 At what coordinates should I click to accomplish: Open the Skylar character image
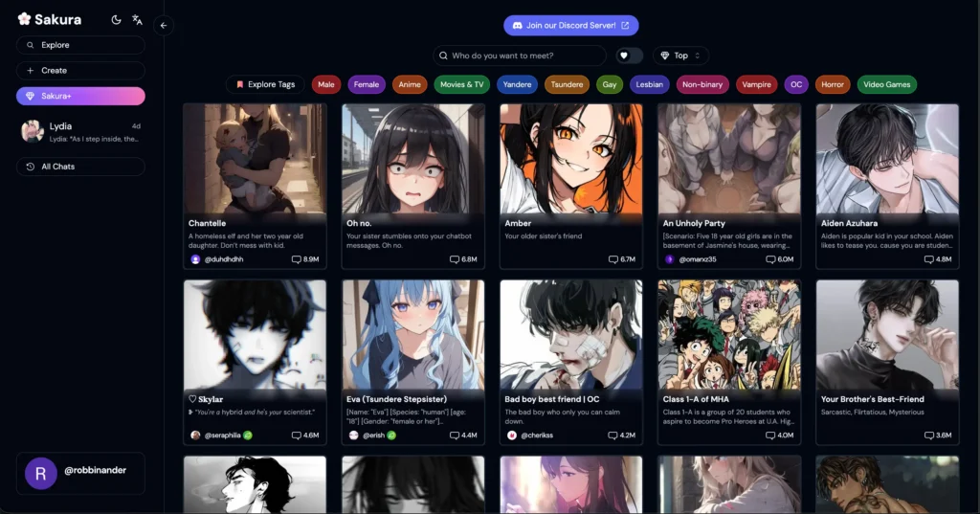pos(255,335)
